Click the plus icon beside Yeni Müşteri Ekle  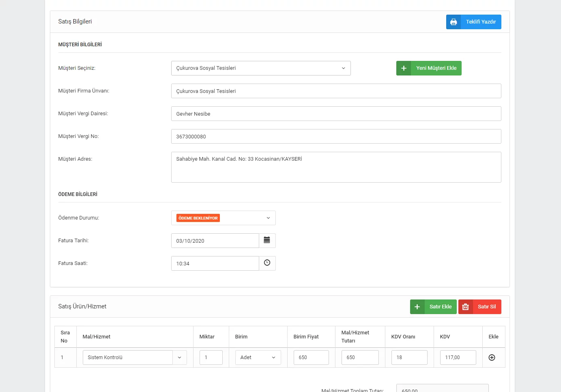point(404,68)
